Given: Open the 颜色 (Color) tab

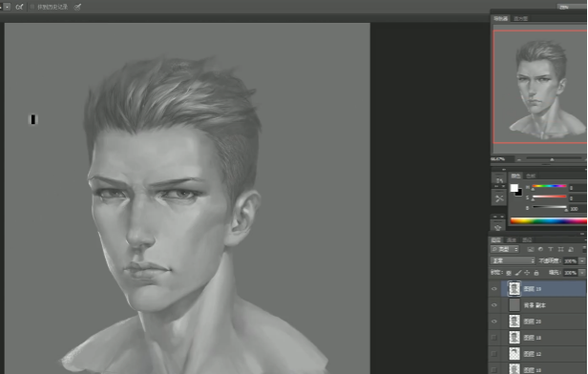Looking at the screenshot, I should point(515,176).
